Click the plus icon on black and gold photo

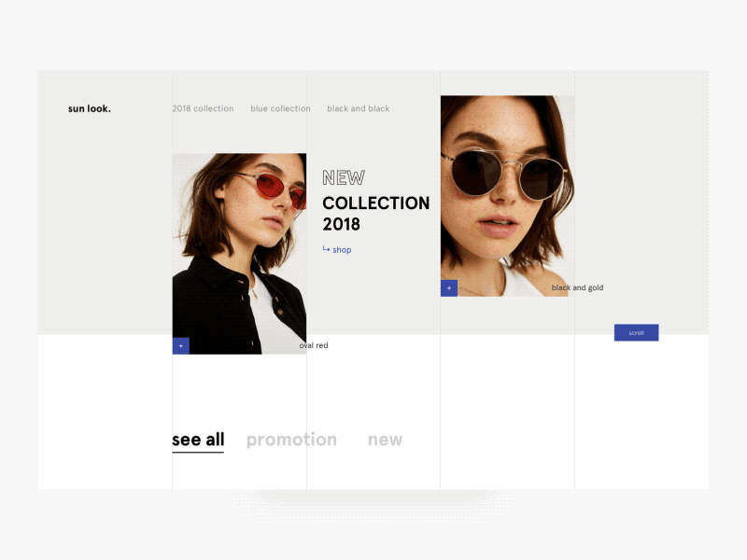click(449, 288)
